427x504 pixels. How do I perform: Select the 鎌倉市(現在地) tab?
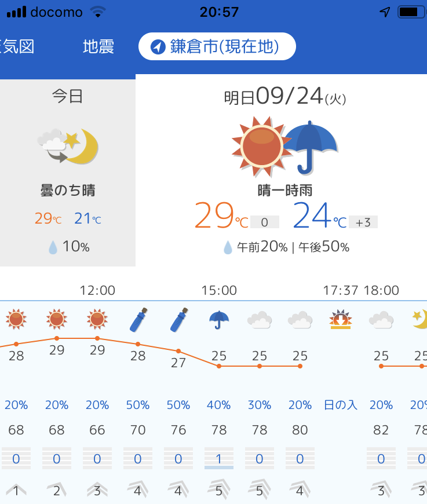pyautogui.click(x=217, y=46)
